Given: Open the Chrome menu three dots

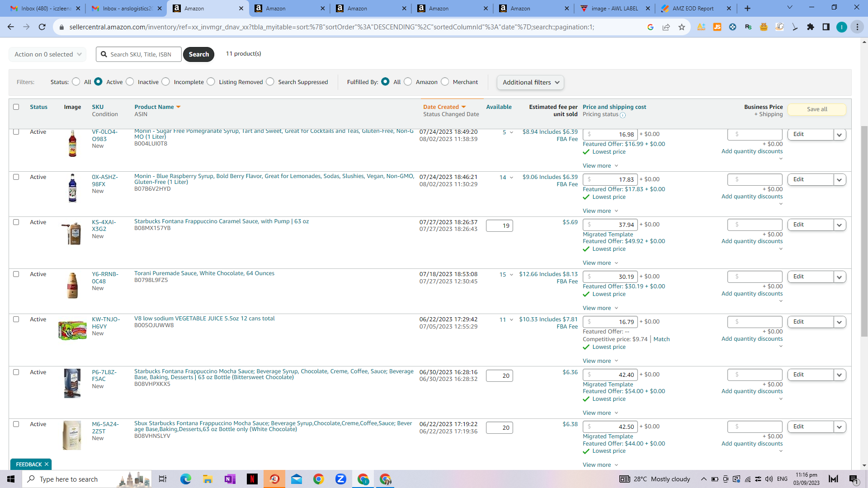Looking at the screenshot, I should coord(857,27).
